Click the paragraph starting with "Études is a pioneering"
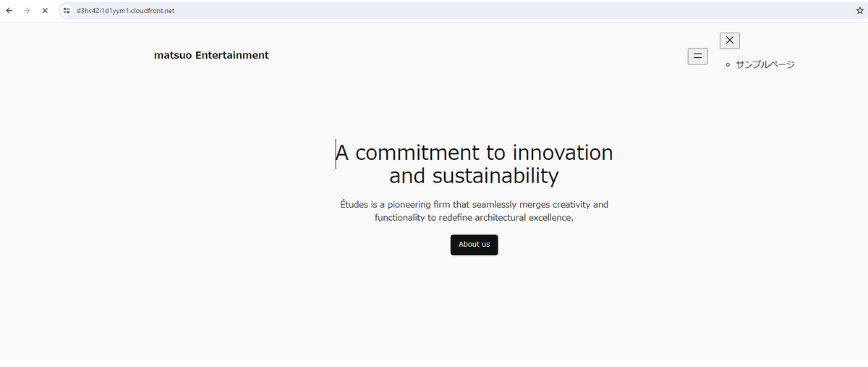Image resolution: width=868 pixels, height=367 pixels. tap(474, 211)
